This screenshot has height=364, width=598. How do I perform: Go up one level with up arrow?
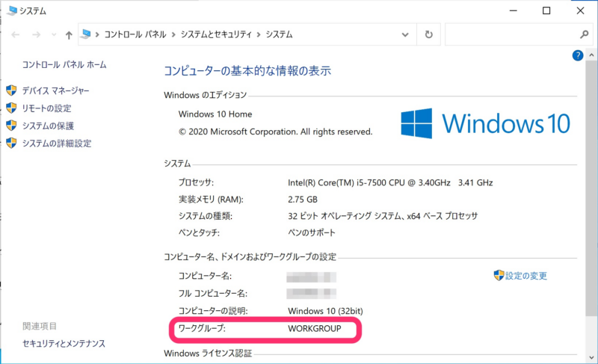[x=69, y=35]
